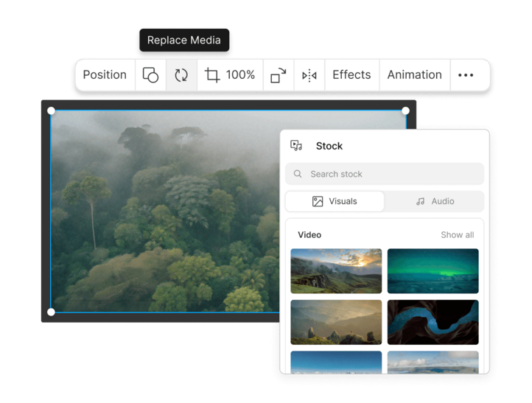
Task: Select the shape mask icon
Action: [x=150, y=75]
